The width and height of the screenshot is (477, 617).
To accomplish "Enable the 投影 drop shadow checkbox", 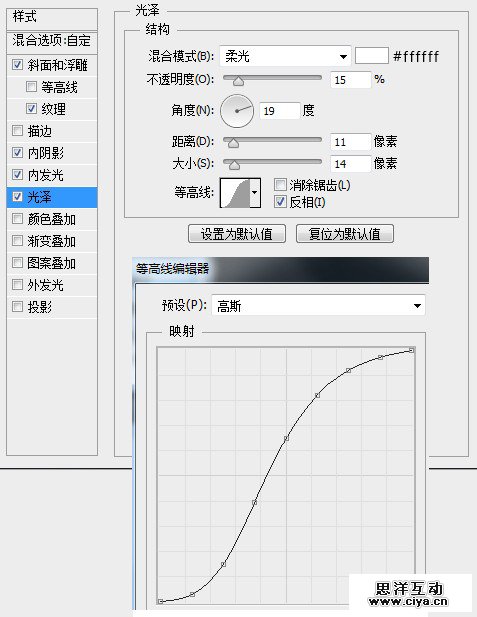I will 18,307.
